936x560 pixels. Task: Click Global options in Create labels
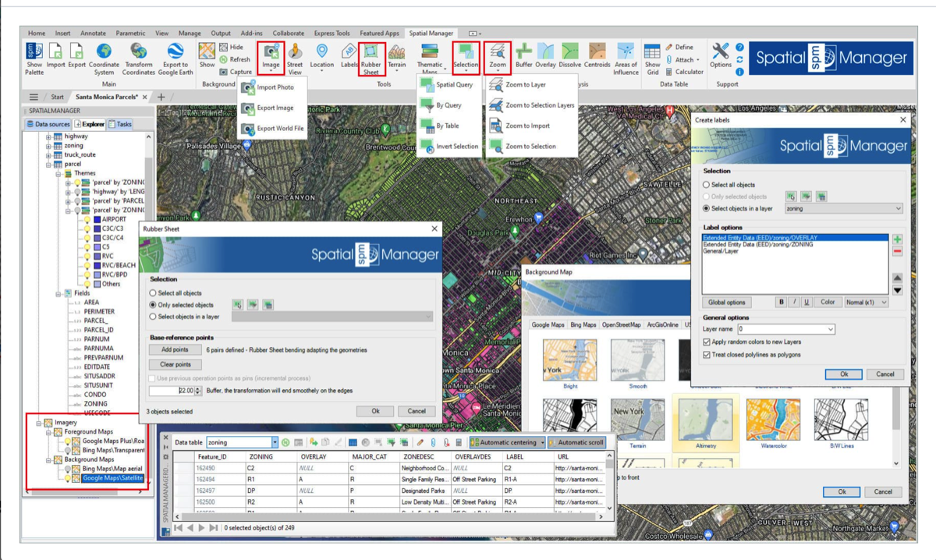[726, 302]
